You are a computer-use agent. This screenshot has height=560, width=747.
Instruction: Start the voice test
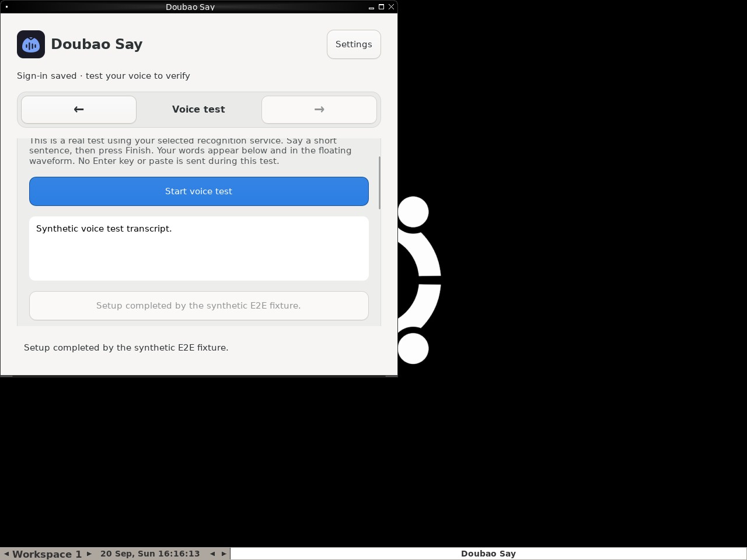pos(199,191)
